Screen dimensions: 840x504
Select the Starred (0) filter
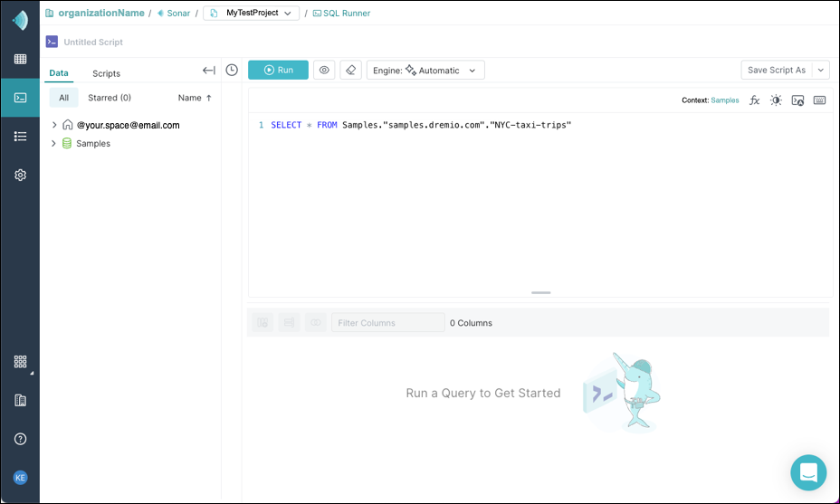coord(110,98)
